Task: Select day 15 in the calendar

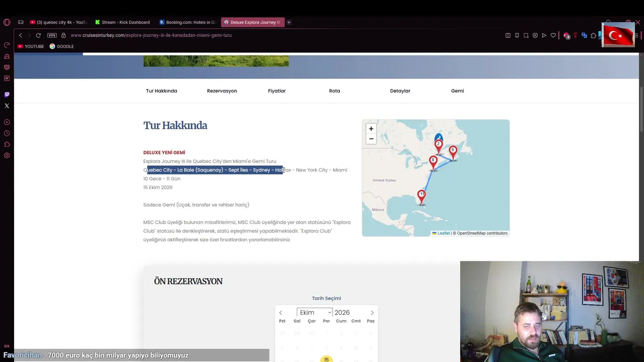Action: pyautogui.click(x=327, y=359)
